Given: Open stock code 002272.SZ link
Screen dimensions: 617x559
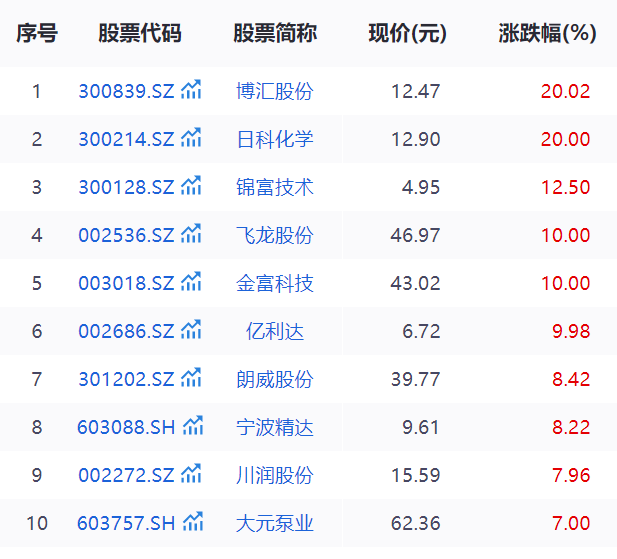Looking at the screenshot, I should pos(126,475).
